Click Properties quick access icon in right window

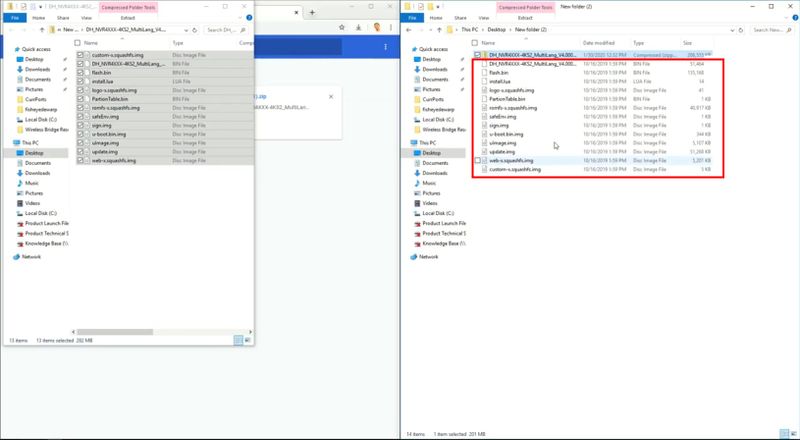click(420, 7)
